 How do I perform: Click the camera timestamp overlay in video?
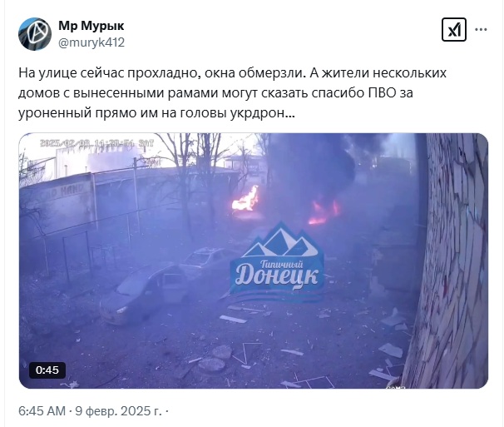96,143
